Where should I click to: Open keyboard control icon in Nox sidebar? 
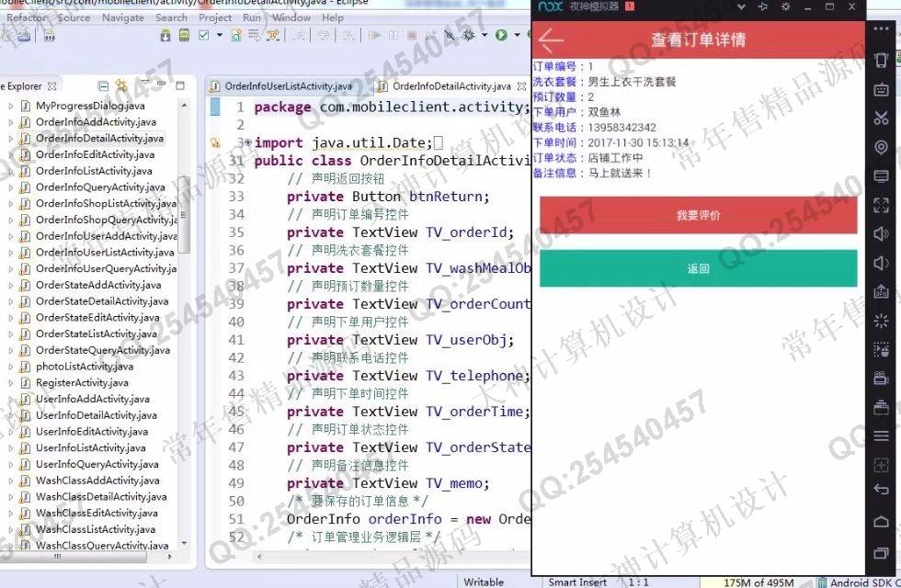pyautogui.click(x=881, y=89)
